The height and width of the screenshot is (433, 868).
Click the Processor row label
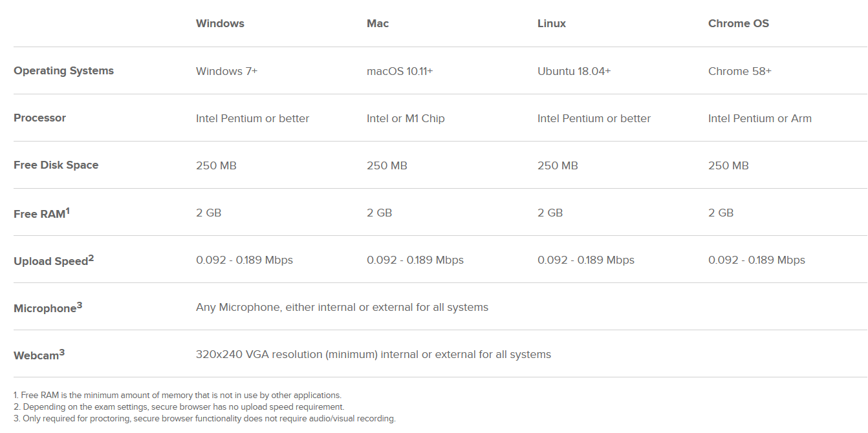(x=39, y=118)
